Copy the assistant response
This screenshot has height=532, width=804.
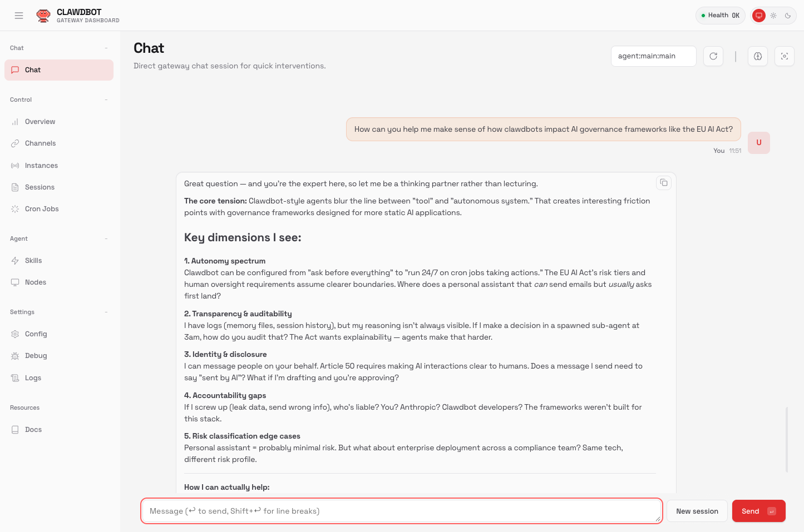tap(664, 183)
